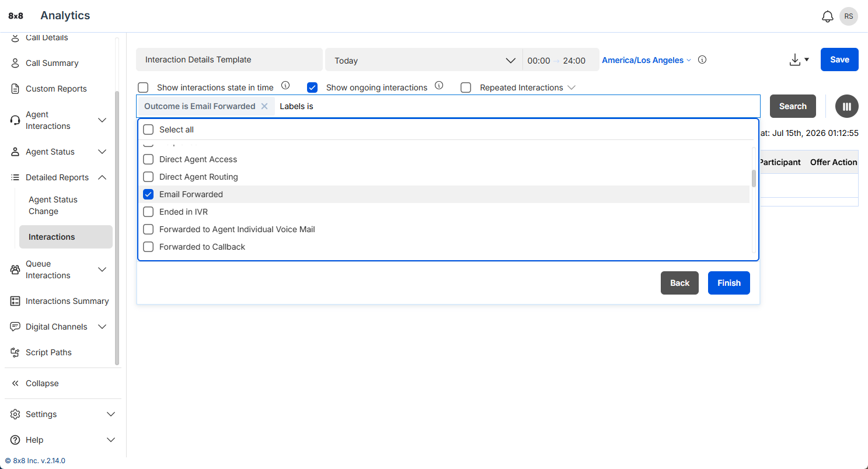The image size is (868, 469).
Task: Click Finish to apply the filter
Action: pos(729,283)
